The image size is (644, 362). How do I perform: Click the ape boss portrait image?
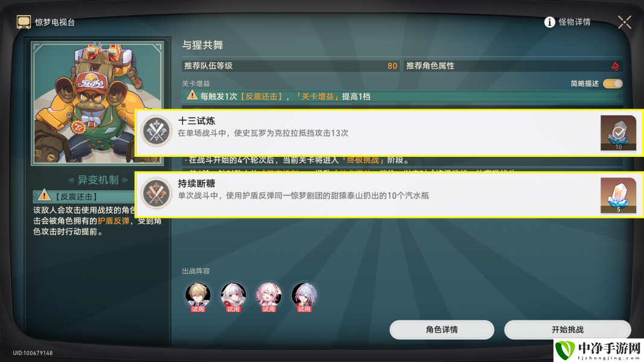(x=98, y=103)
